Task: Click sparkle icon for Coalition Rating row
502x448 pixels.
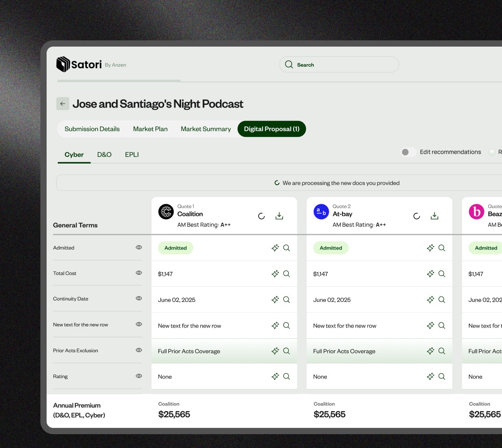Action: [x=275, y=376]
